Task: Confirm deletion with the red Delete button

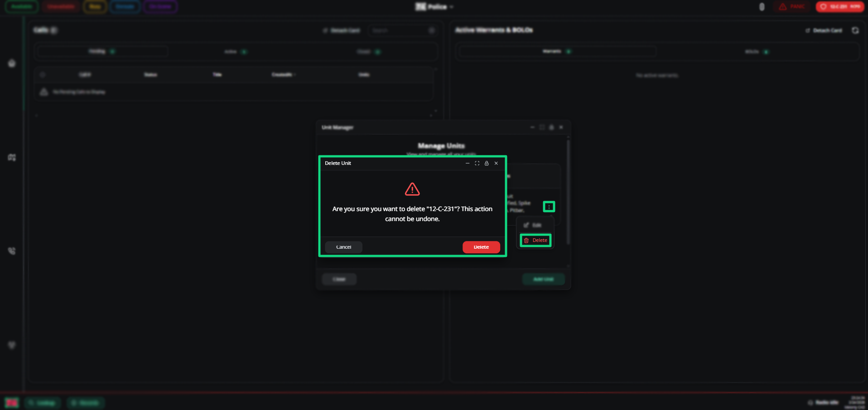Action: pyautogui.click(x=481, y=247)
